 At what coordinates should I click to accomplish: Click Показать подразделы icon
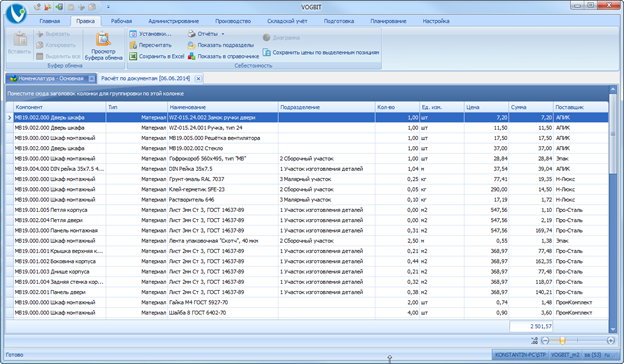(x=191, y=45)
